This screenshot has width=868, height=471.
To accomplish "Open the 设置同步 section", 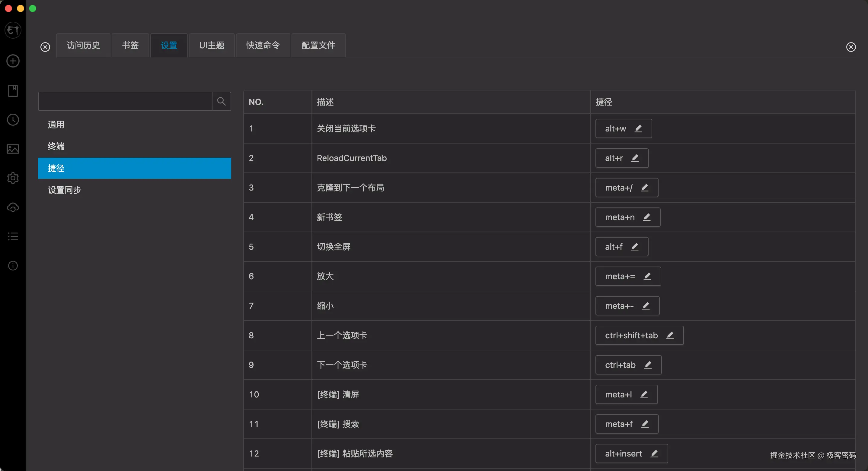I will [x=64, y=190].
